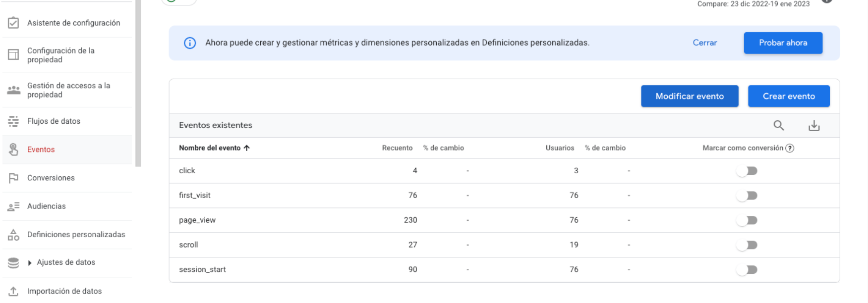Image resolution: width=868 pixels, height=303 pixels.
Task: Click the Eventos existentes heading
Action: 216,125
